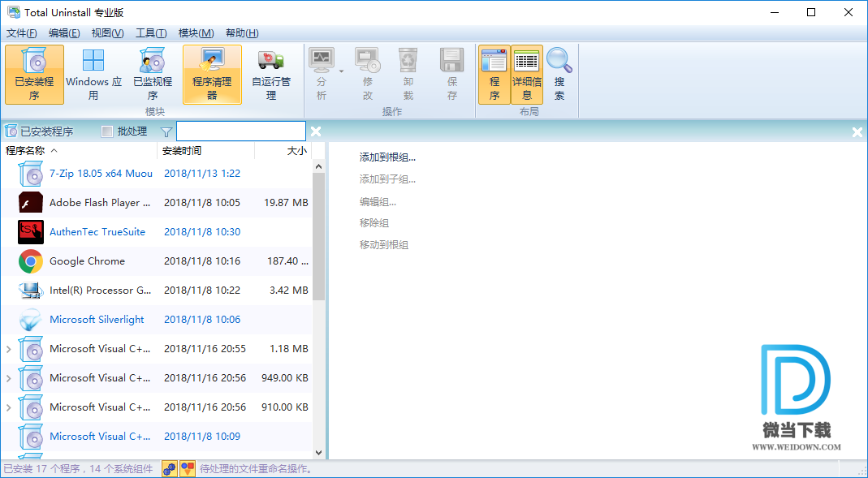Choose 编辑组... option
Image resolution: width=868 pixels, height=478 pixels.
coord(378,202)
